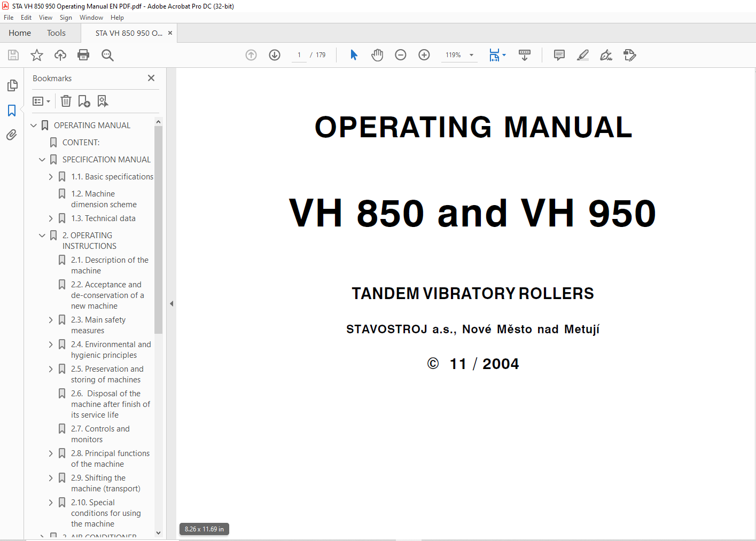
Task: Open the Help menu
Action: [117, 18]
